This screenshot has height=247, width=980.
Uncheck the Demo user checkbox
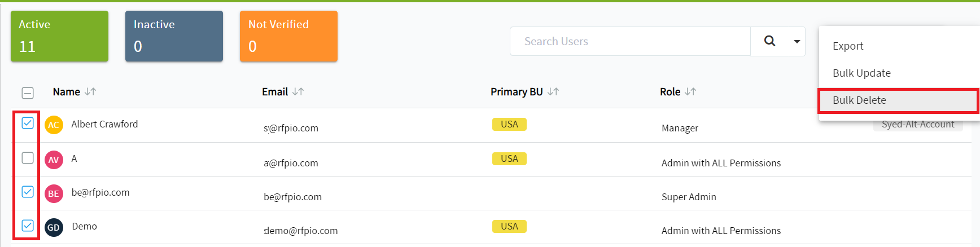[28, 226]
